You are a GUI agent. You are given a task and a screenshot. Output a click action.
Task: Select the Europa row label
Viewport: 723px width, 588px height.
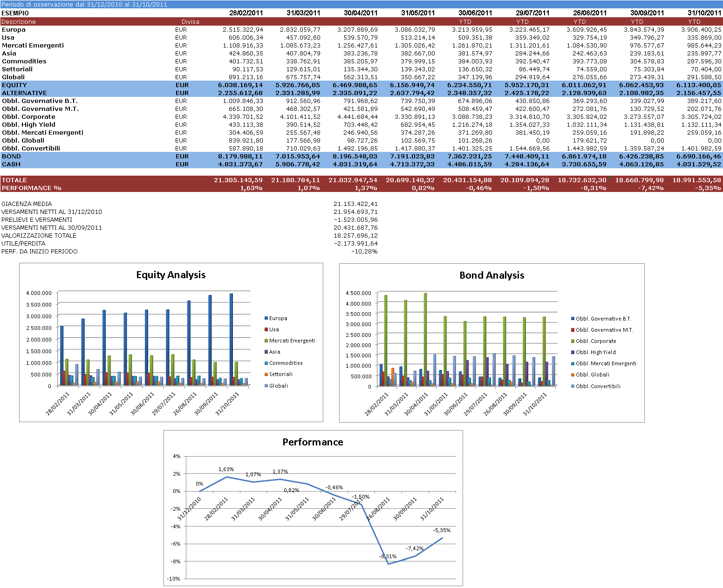14,29
